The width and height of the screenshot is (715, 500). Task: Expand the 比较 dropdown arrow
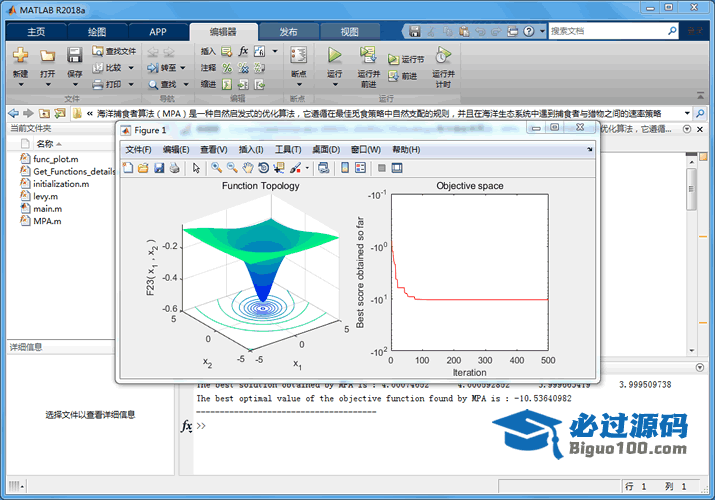point(131,68)
